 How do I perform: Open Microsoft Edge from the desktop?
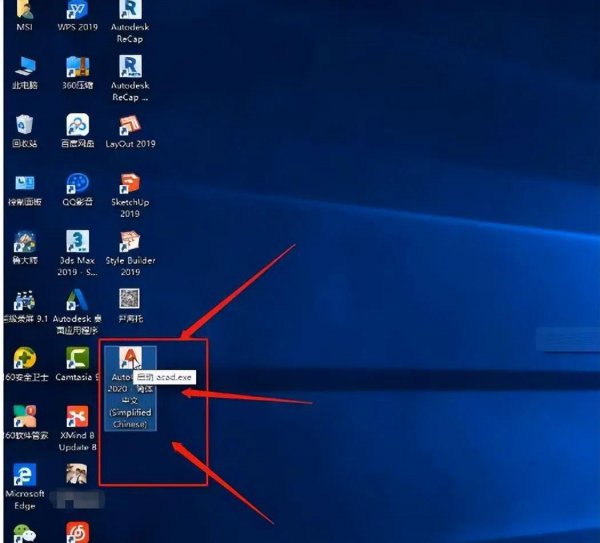24,474
